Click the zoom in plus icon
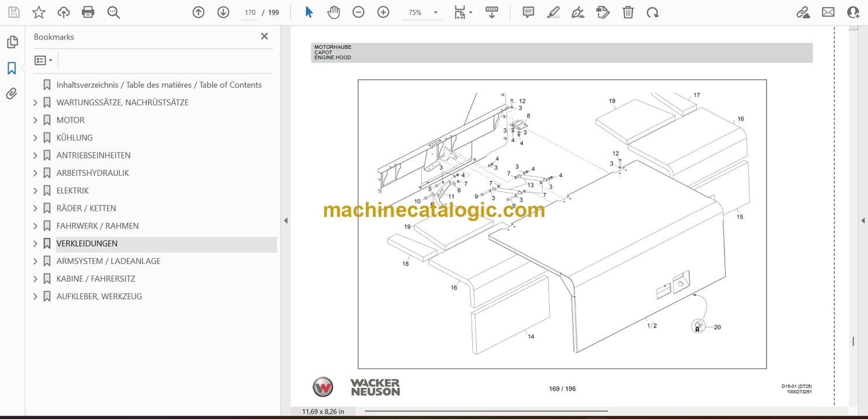Image resolution: width=868 pixels, height=419 pixels. [x=383, y=12]
